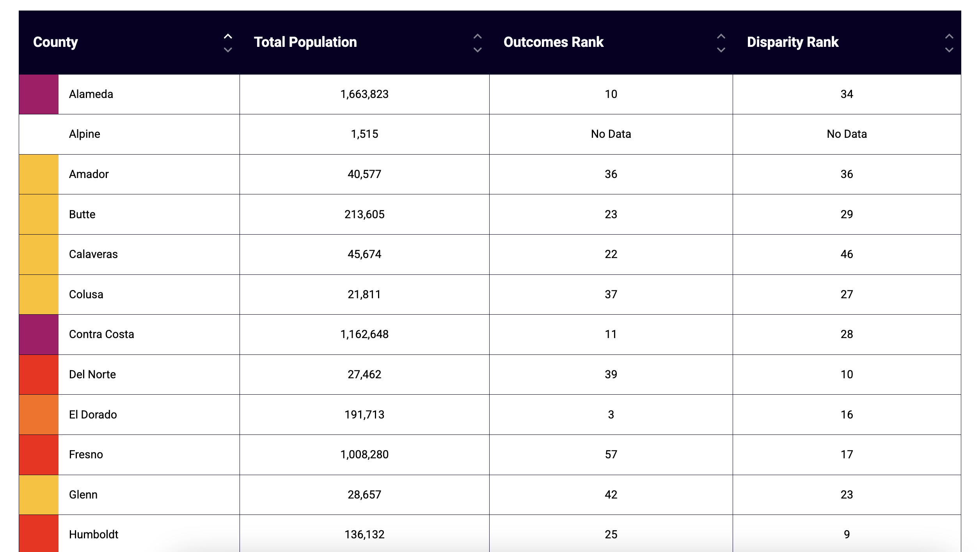Click the orange swatch beside El Dorado

coord(39,415)
